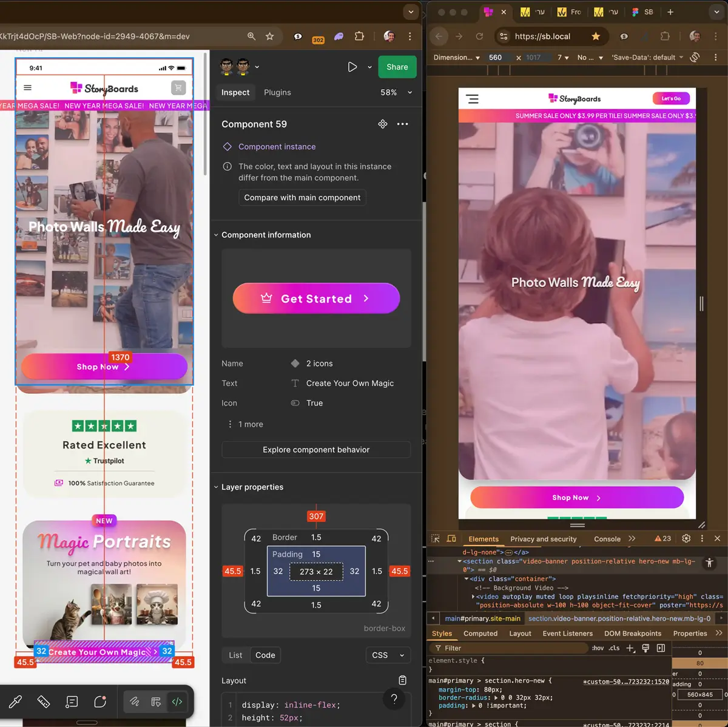Click the 23 warnings indicator in DevTools
This screenshot has width=728, height=727.
click(x=664, y=538)
